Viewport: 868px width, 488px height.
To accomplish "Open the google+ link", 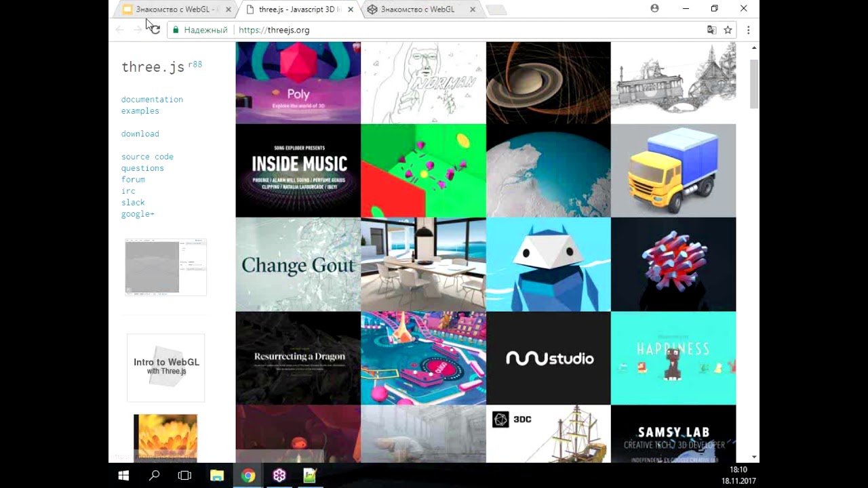I will pyautogui.click(x=138, y=214).
